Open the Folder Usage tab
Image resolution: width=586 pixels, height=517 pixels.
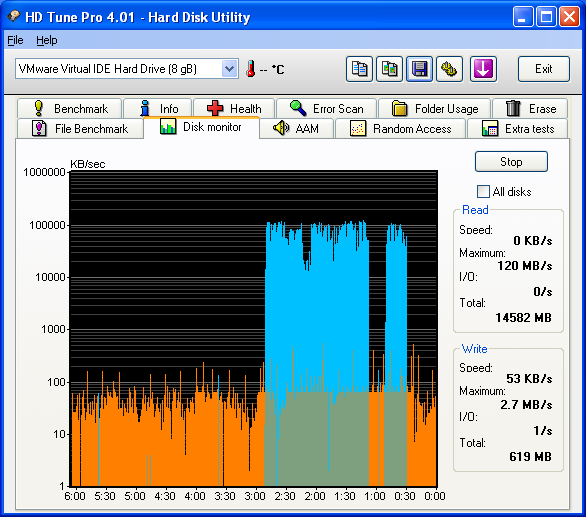435,108
